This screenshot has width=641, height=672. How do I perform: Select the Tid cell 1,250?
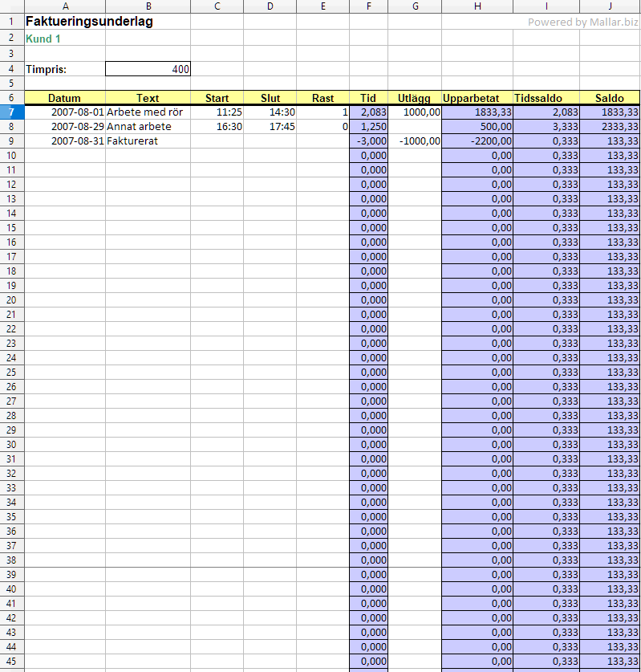click(x=369, y=126)
